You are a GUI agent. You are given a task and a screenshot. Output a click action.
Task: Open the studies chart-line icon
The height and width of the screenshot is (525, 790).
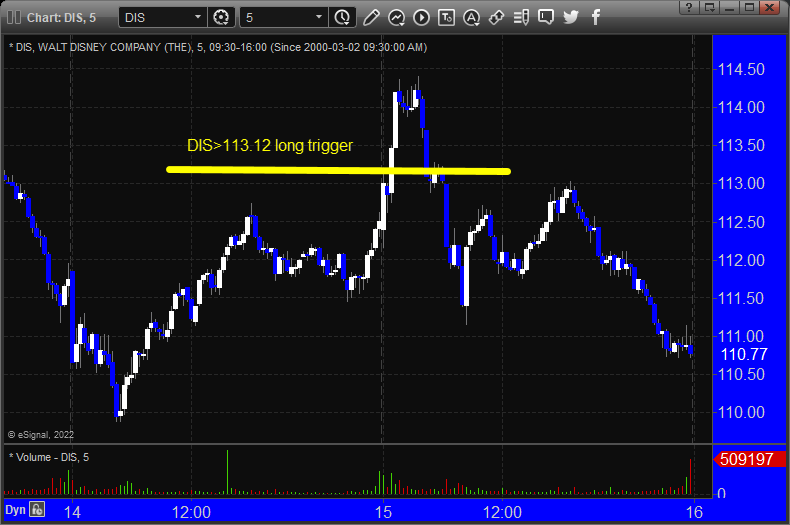coord(397,18)
